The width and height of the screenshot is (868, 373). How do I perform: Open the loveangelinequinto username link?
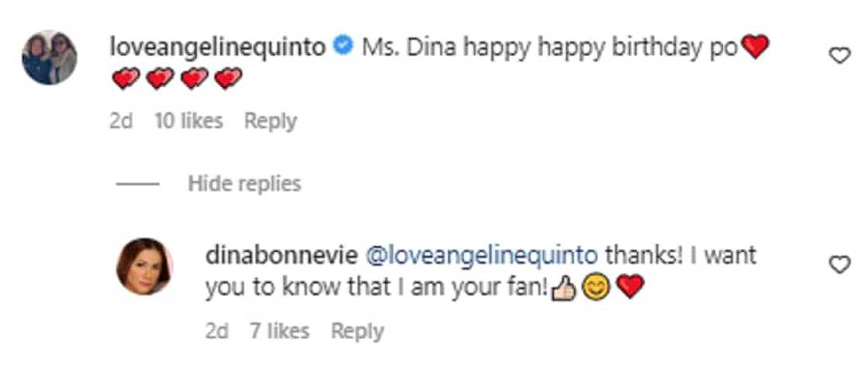point(219,47)
